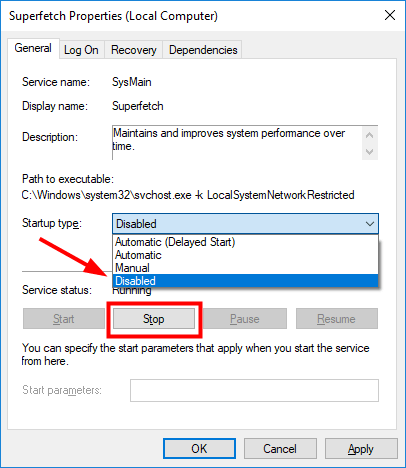Open the Recovery tab
The width and height of the screenshot is (406, 468).
[134, 50]
